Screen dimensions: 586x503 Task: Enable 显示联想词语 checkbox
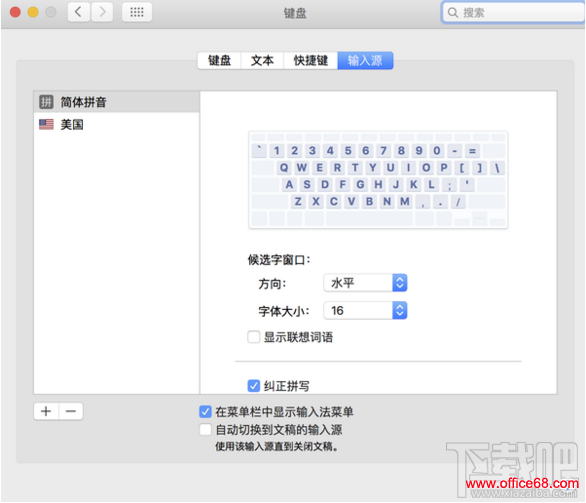(x=254, y=337)
